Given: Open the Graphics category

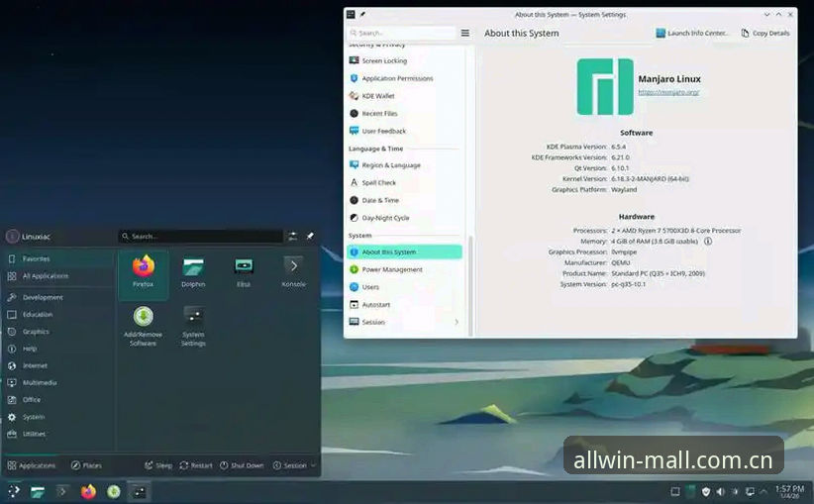Looking at the screenshot, I should pos(57,332).
